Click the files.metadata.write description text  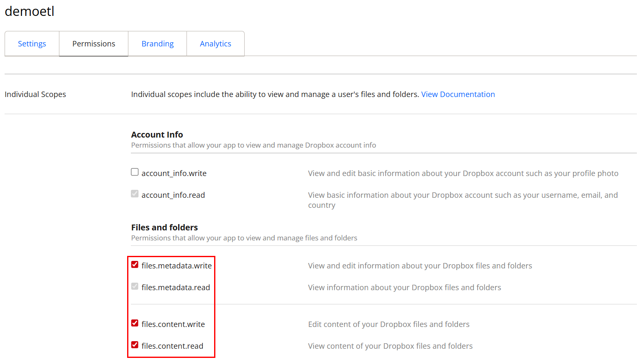click(420, 266)
